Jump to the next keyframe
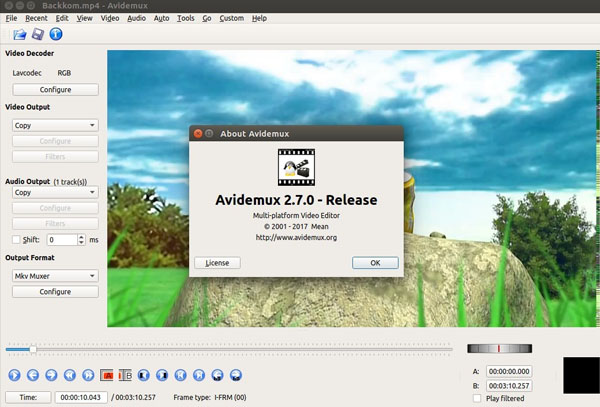600x407 pixels. coord(88,375)
